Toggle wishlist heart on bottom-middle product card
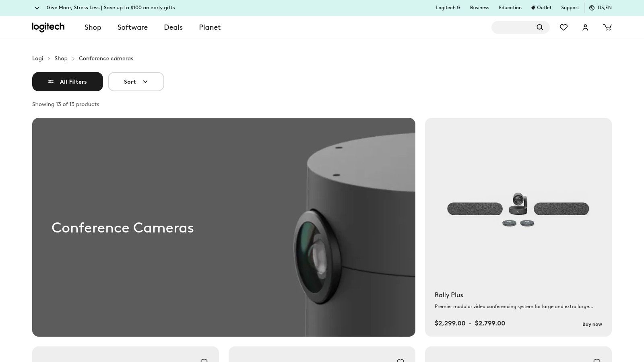The width and height of the screenshot is (644, 362). [400, 361]
